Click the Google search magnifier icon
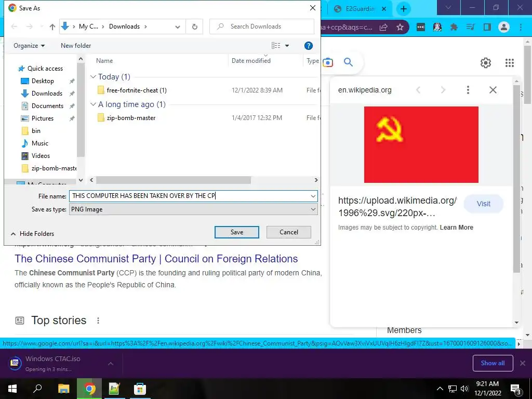The width and height of the screenshot is (532, 399). coord(349,62)
